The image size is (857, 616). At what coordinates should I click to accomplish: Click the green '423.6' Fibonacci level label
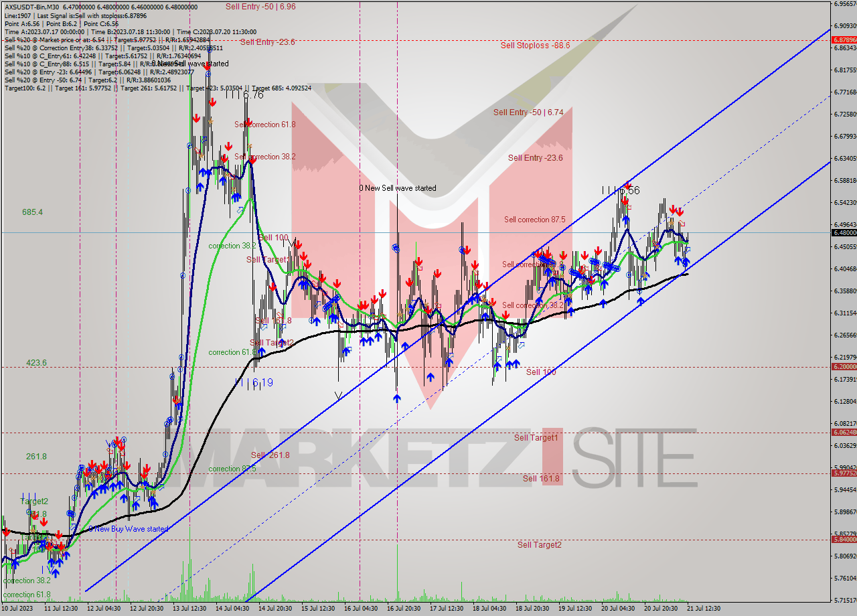(x=36, y=363)
